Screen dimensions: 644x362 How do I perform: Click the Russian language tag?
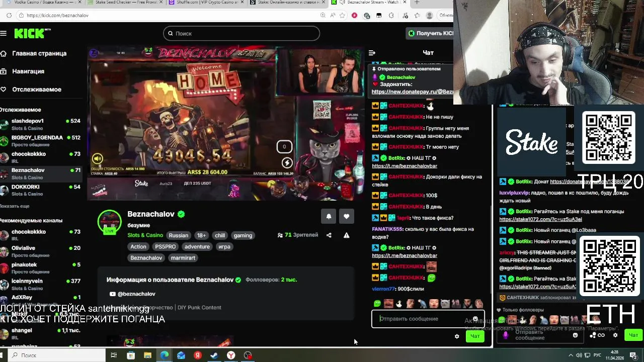179,235
